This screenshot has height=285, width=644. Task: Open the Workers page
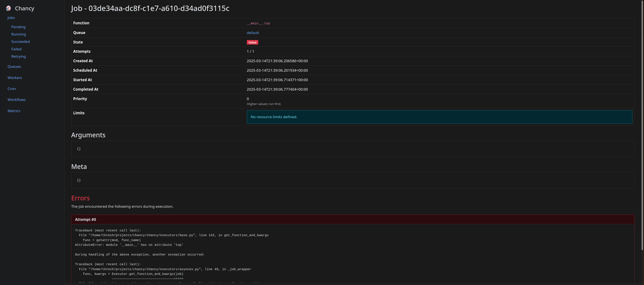(x=15, y=78)
